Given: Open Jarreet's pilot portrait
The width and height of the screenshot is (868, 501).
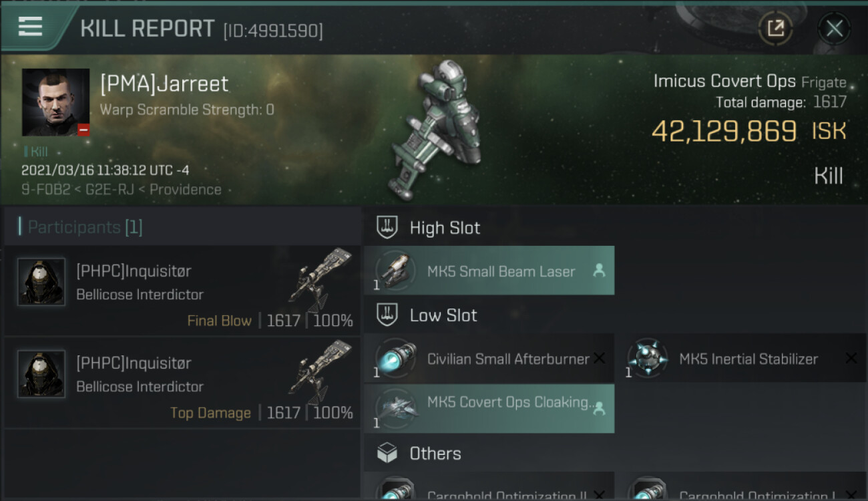Looking at the screenshot, I should (x=55, y=102).
